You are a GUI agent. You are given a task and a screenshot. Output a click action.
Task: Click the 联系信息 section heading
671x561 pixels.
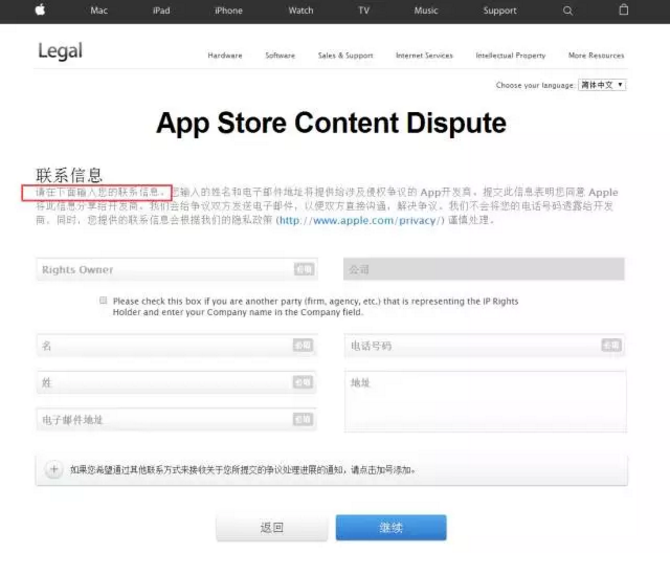click(69, 175)
